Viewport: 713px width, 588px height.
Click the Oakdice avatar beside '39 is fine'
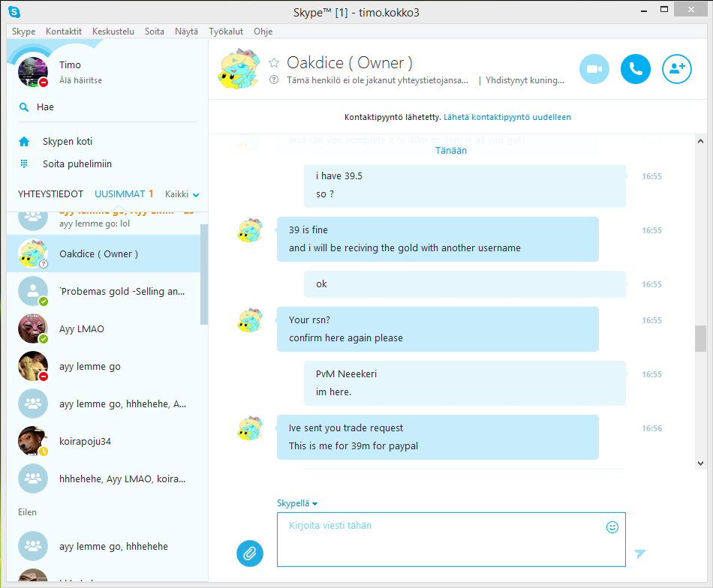click(x=250, y=230)
